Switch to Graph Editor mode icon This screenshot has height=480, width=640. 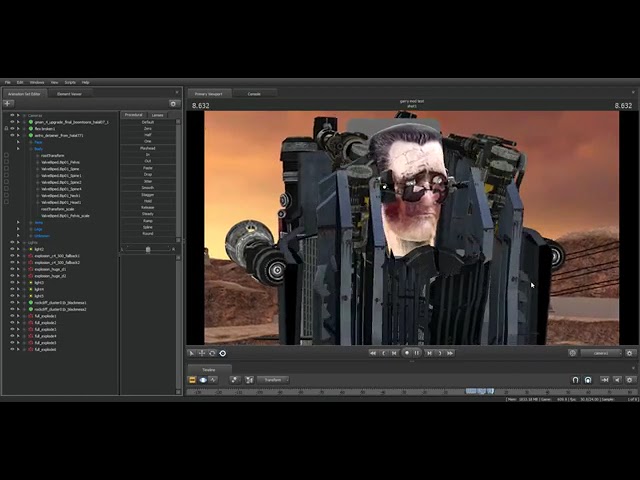click(x=213, y=380)
